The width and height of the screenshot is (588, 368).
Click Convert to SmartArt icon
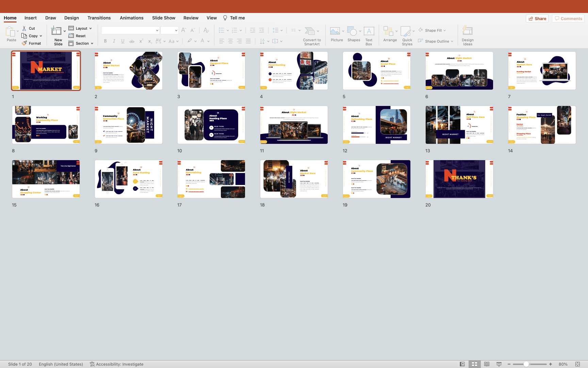[310, 32]
